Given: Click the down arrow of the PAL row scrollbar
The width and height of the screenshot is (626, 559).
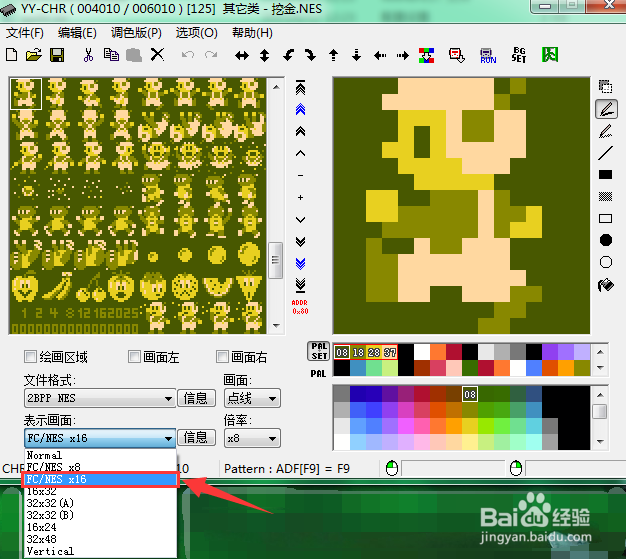Looking at the screenshot, I should coord(600,368).
